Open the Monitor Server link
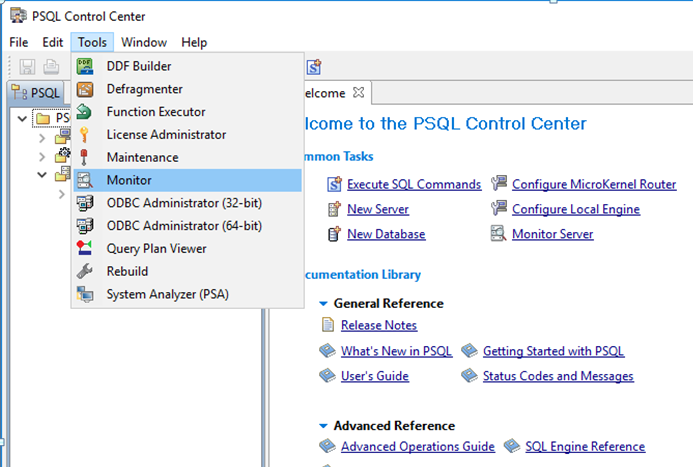Screen dimensions: 693x467 click(x=552, y=234)
